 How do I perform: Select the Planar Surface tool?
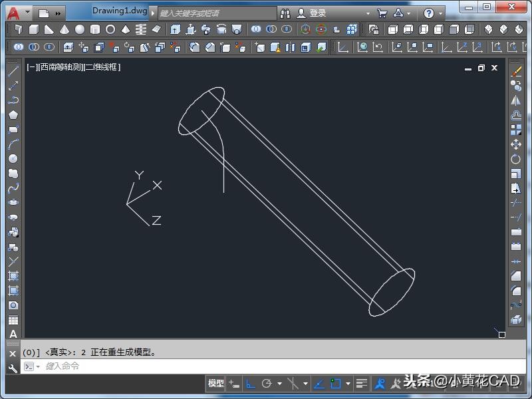pyautogui.click(x=156, y=29)
